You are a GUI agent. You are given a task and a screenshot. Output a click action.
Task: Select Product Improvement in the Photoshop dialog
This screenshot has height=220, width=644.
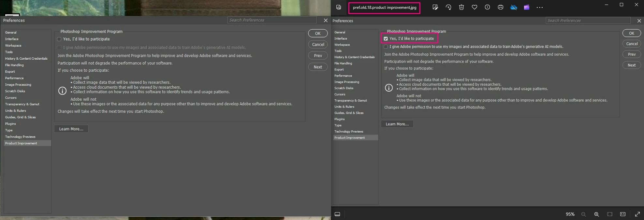click(x=27, y=143)
